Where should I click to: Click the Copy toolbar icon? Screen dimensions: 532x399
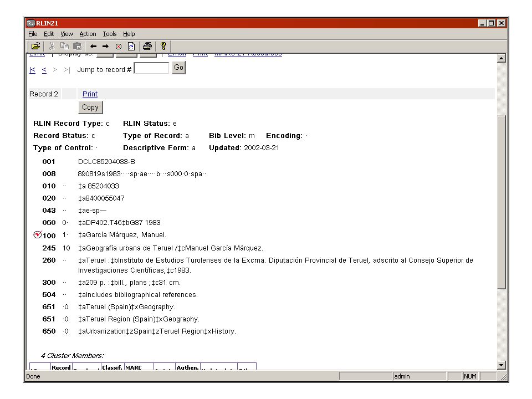[x=64, y=46]
